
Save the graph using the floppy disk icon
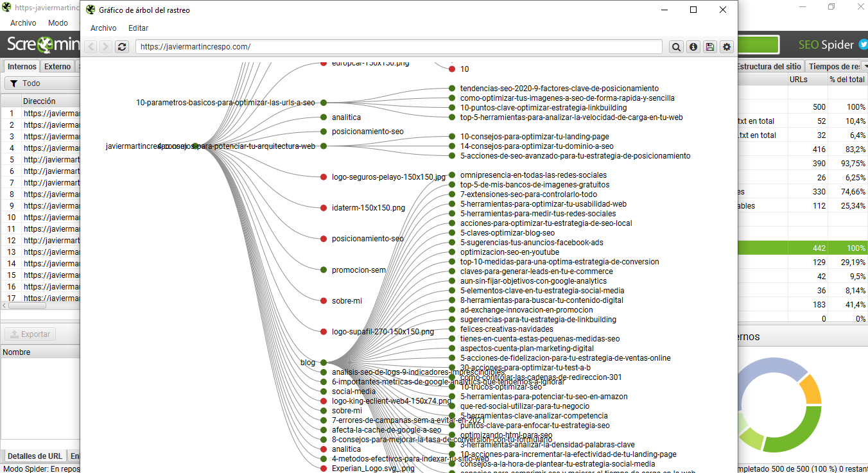710,47
